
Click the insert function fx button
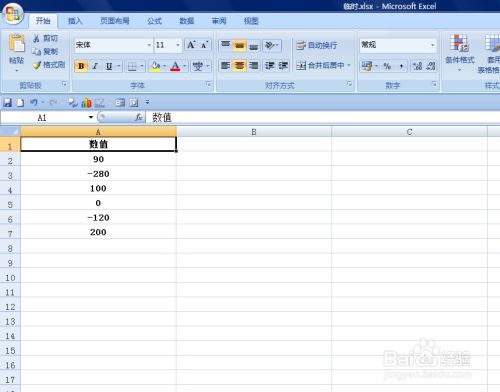(x=139, y=117)
